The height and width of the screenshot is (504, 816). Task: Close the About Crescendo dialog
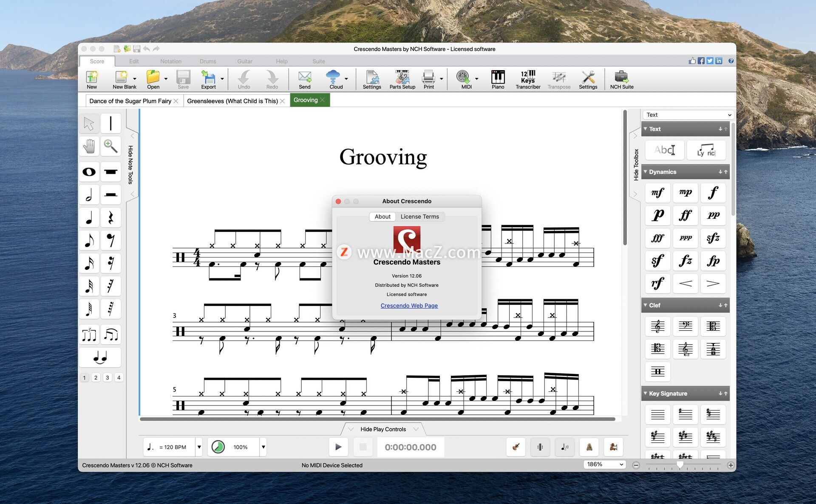[x=338, y=201]
